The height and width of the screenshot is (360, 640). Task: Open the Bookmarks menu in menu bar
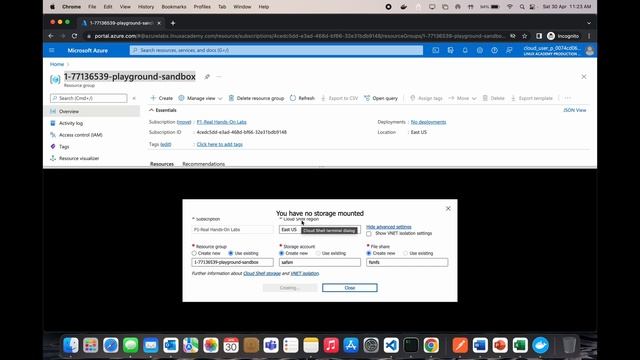point(174,7)
